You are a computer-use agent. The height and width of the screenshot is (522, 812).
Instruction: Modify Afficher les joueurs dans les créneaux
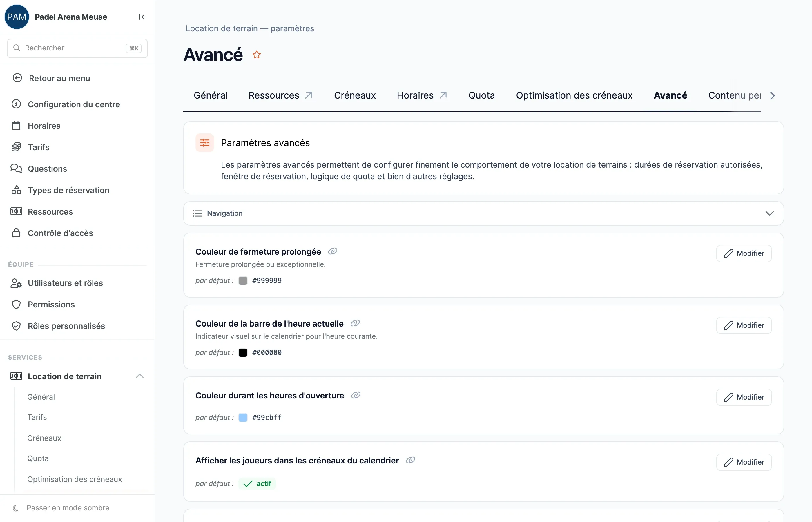pyautogui.click(x=744, y=462)
